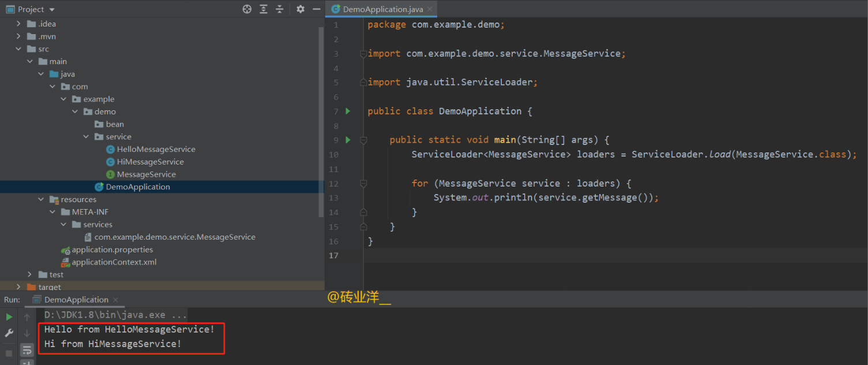Collapse the src folder in Project view
The width and height of the screenshot is (868, 365).
click(18, 49)
